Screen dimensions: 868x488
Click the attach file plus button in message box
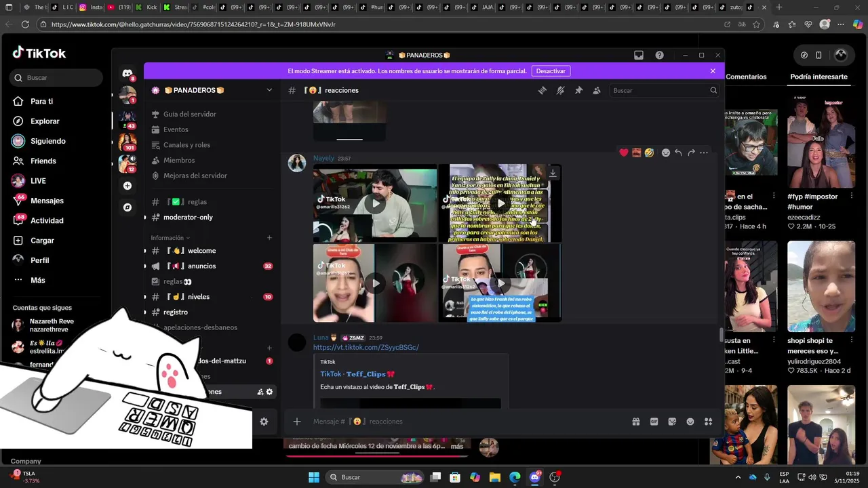pos(297,422)
